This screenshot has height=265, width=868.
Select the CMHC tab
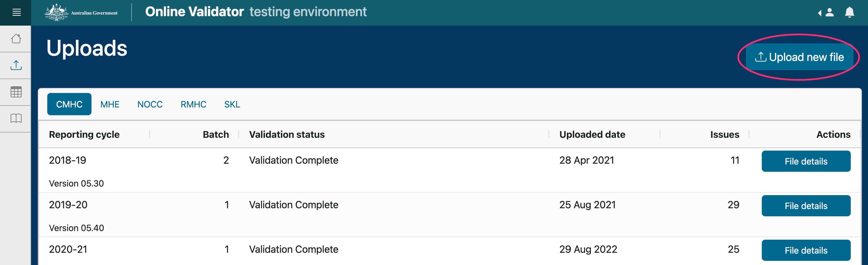pos(69,104)
